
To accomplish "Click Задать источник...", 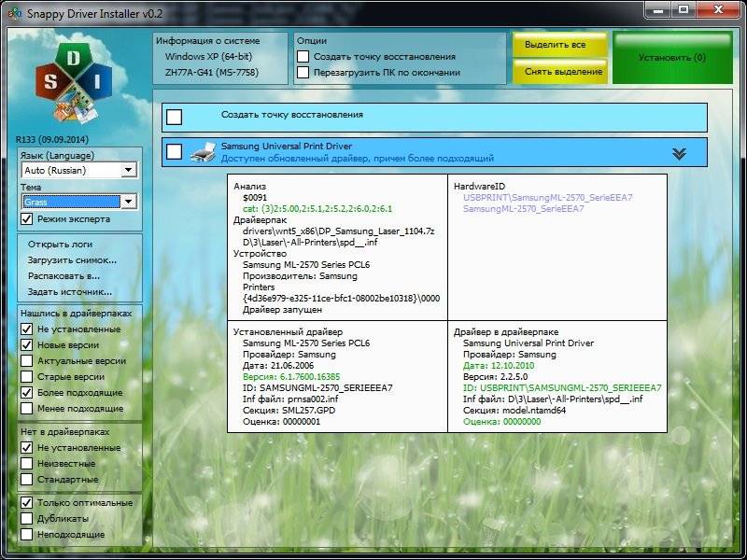I will tap(70, 292).
